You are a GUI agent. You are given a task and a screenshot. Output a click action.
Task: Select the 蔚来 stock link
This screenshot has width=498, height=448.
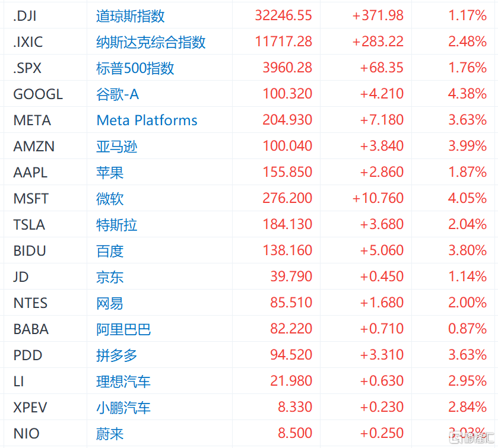click(110, 434)
